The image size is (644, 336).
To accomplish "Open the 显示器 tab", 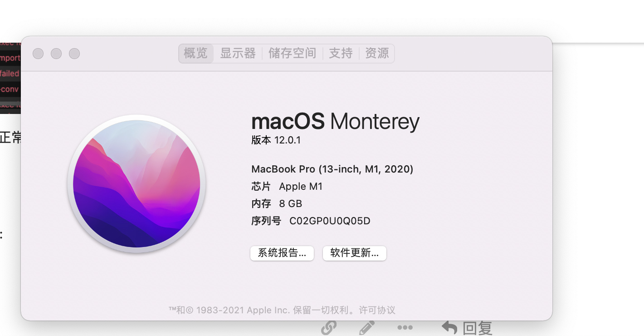I will coord(238,54).
